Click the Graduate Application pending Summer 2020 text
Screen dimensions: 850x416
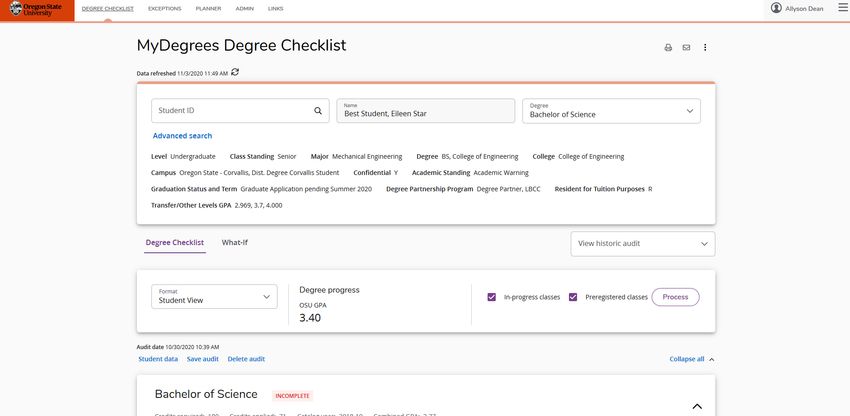(306, 189)
